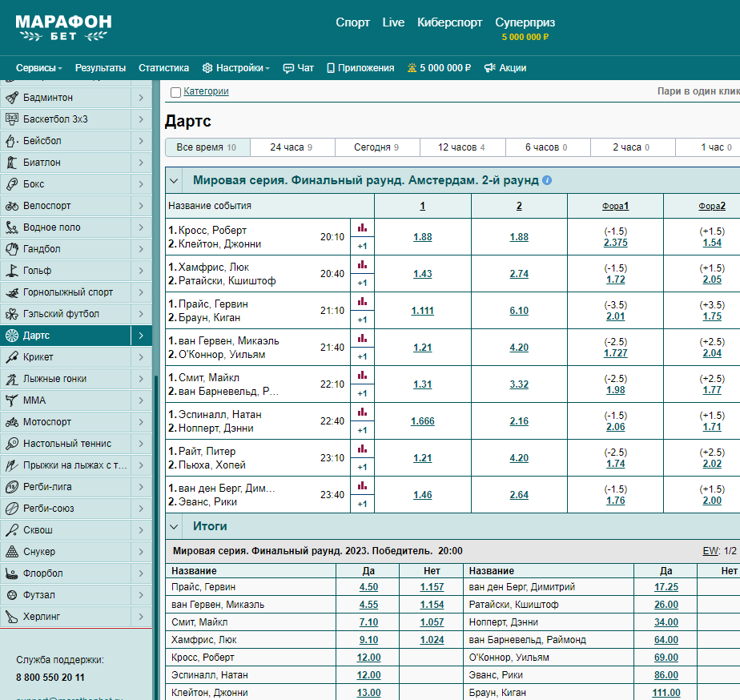Open the Спорт top navigation item
The width and height of the screenshot is (740, 700).
coord(352,22)
